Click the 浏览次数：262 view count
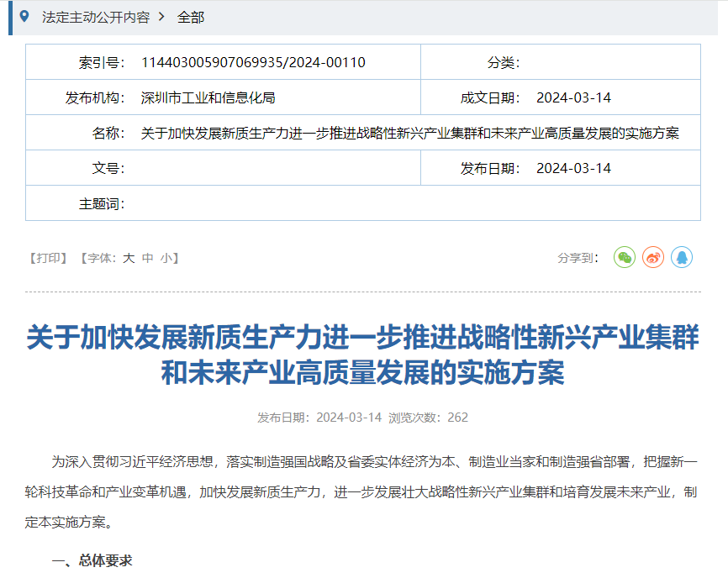 pos(428,418)
